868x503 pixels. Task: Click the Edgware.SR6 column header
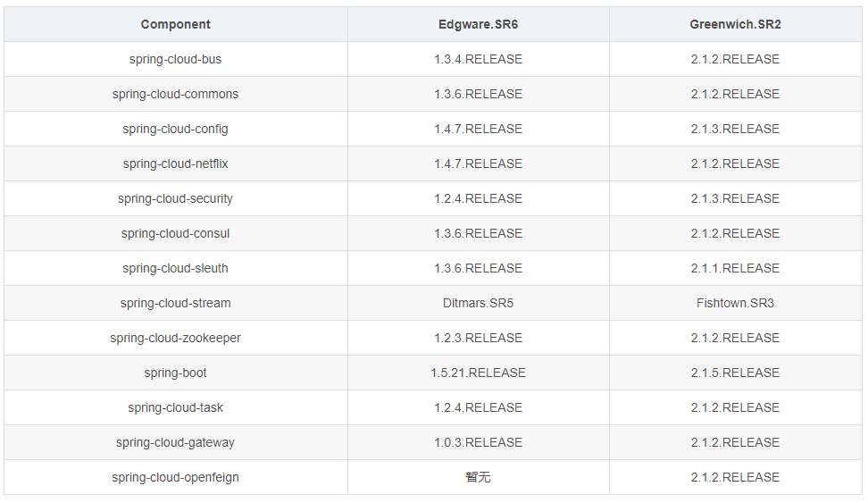point(478,24)
